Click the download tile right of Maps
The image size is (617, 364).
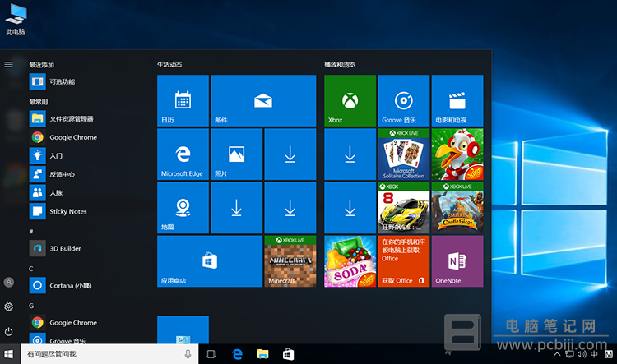(236, 208)
